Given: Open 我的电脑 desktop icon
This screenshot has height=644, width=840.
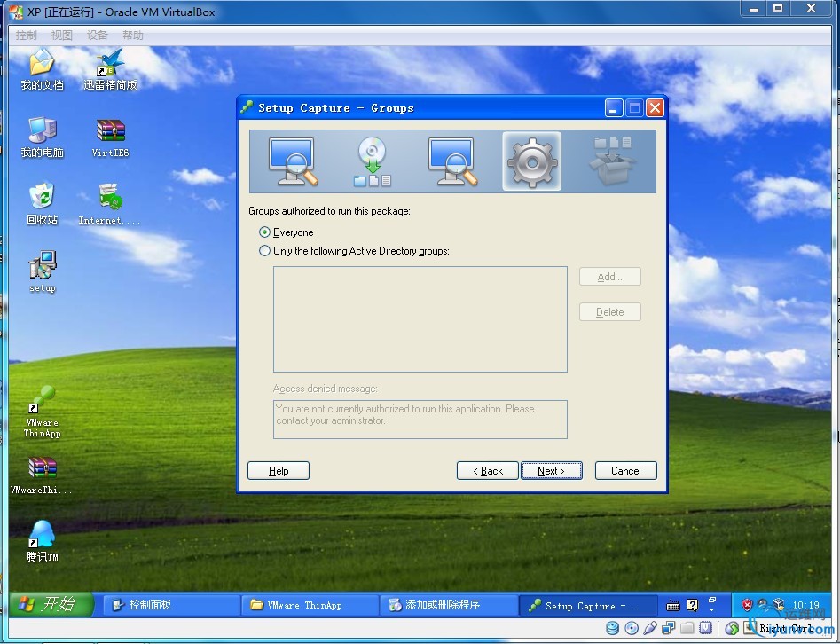Looking at the screenshot, I should [x=42, y=137].
